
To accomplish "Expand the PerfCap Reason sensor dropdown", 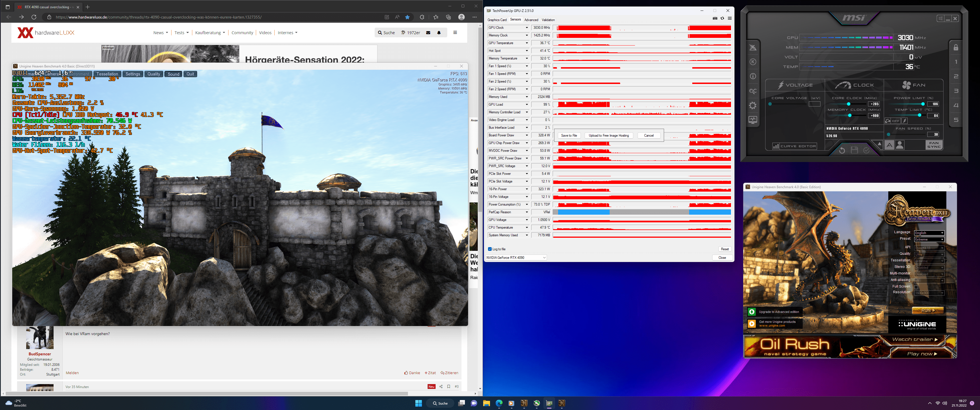I will [526, 212].
